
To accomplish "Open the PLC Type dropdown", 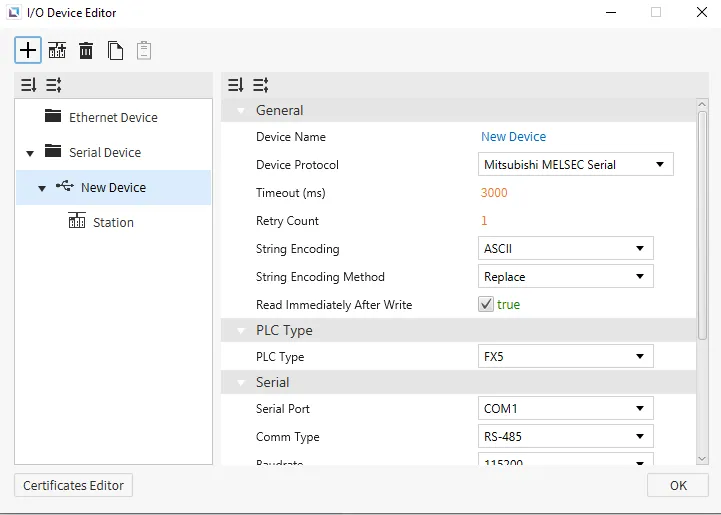I will coord(566,357).
